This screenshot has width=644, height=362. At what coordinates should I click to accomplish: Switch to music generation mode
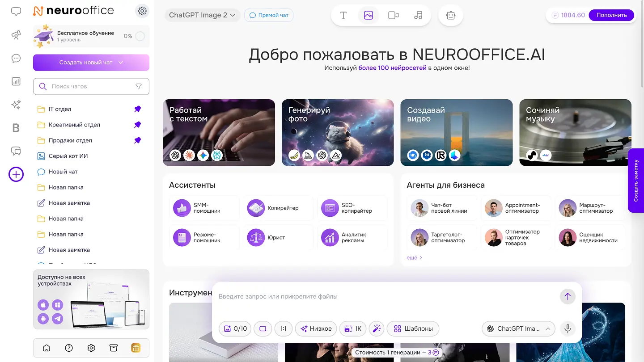click(x=418, y=15)
